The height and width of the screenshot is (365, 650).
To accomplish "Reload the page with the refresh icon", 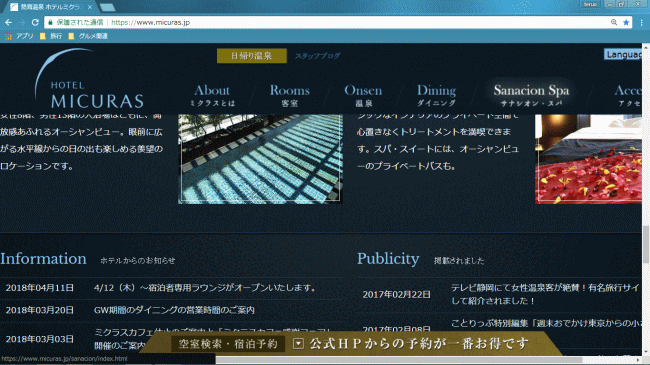I will click(35, 22).
